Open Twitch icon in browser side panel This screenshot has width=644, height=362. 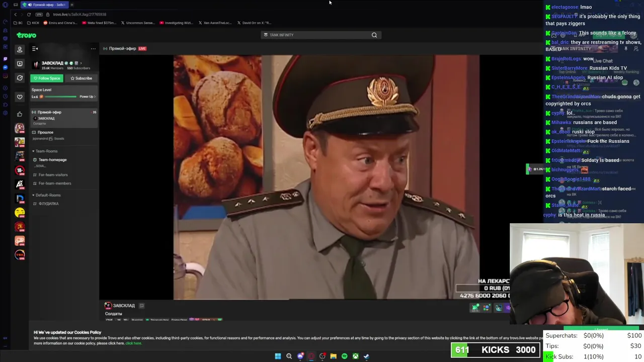(x=5, y=58)
